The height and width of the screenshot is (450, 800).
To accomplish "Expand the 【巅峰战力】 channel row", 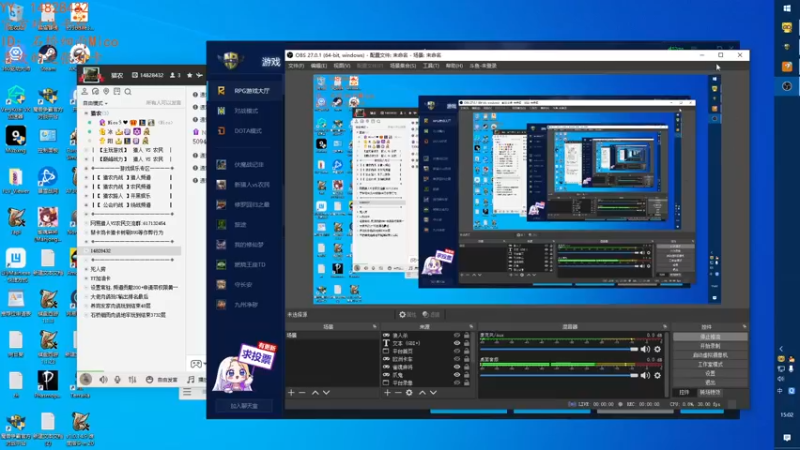I will click(86, 159).
